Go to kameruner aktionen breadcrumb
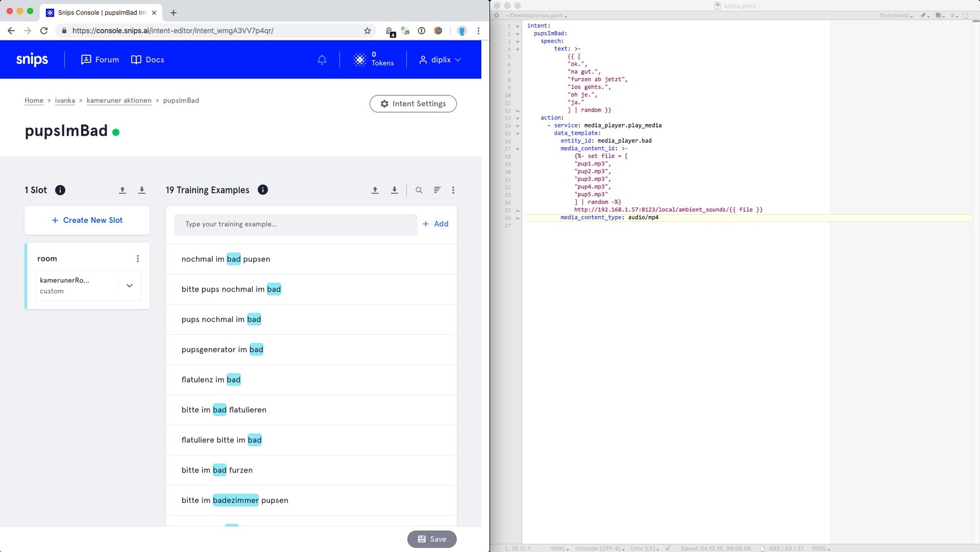This screenshot has width=980, height=552. click(x=119, y=100)
